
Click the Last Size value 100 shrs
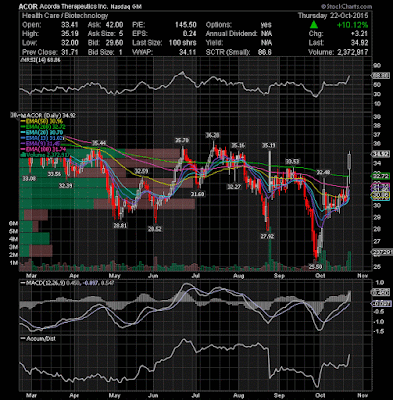pos(182,43)
